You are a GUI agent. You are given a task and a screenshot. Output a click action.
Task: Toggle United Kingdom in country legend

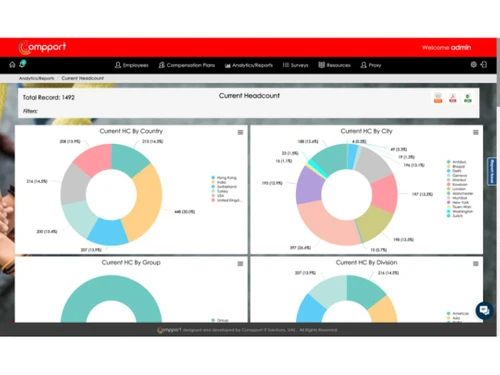click(227, 200)
